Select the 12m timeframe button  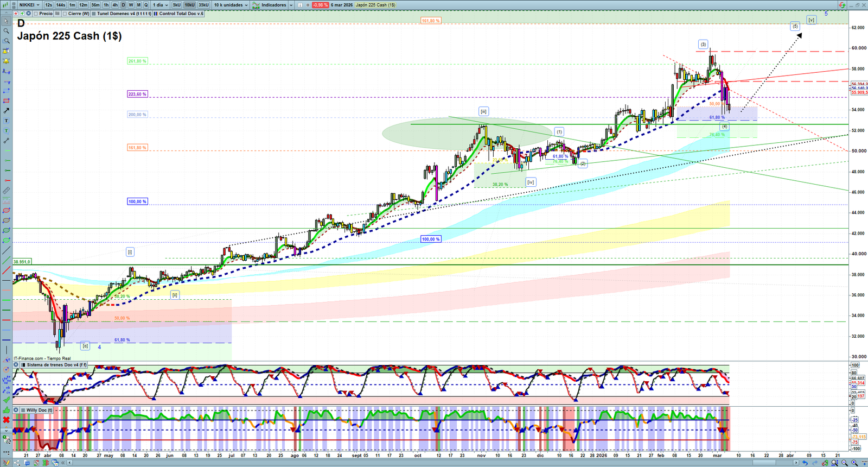pyautogui.click(x=83, y=5)
